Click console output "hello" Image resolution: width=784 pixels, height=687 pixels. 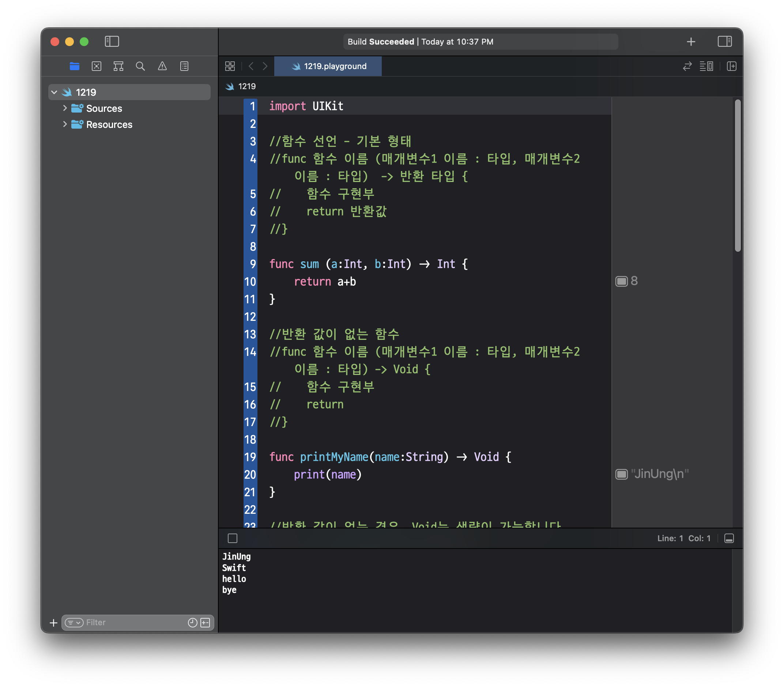click(234, 579)
